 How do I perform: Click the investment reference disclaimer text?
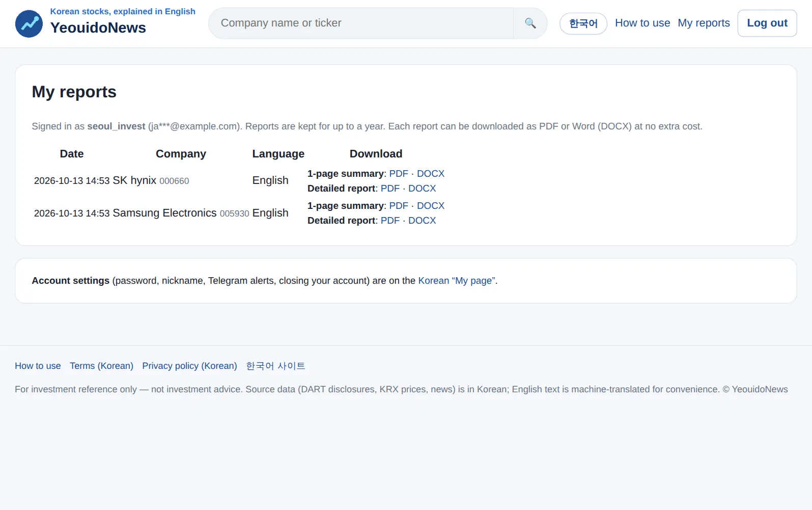[401, 389]
